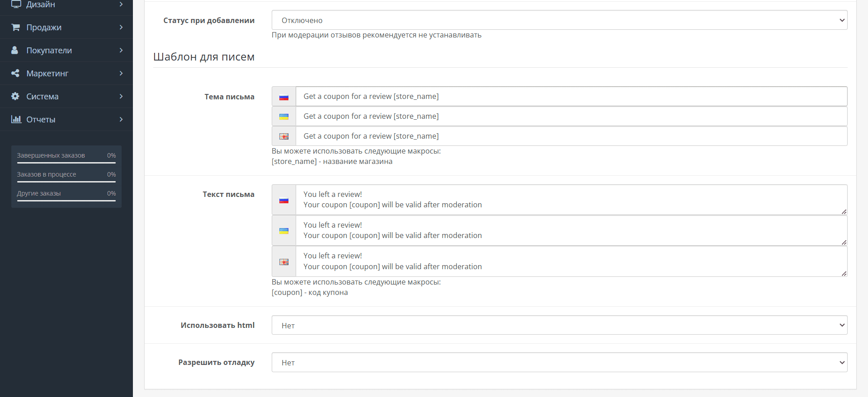Click the moderation recommendation help text

377,35
